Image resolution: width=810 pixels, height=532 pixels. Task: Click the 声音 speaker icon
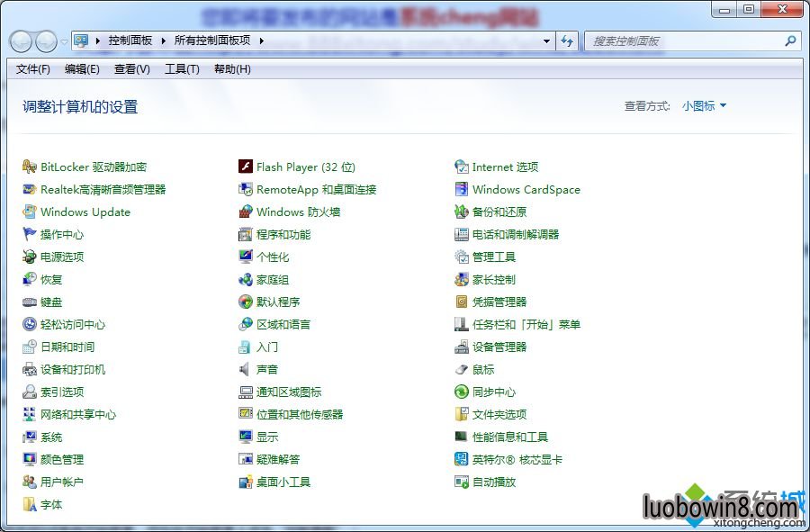click(244, 369)
